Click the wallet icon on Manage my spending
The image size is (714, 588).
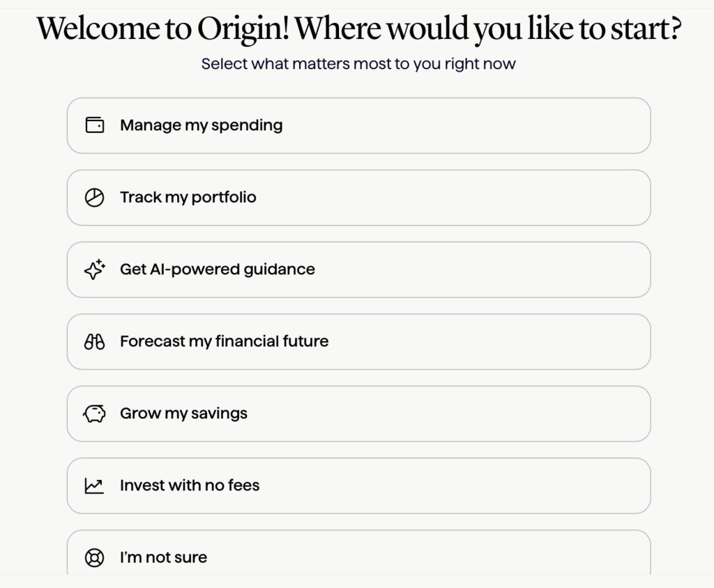[x=94, y=125]
